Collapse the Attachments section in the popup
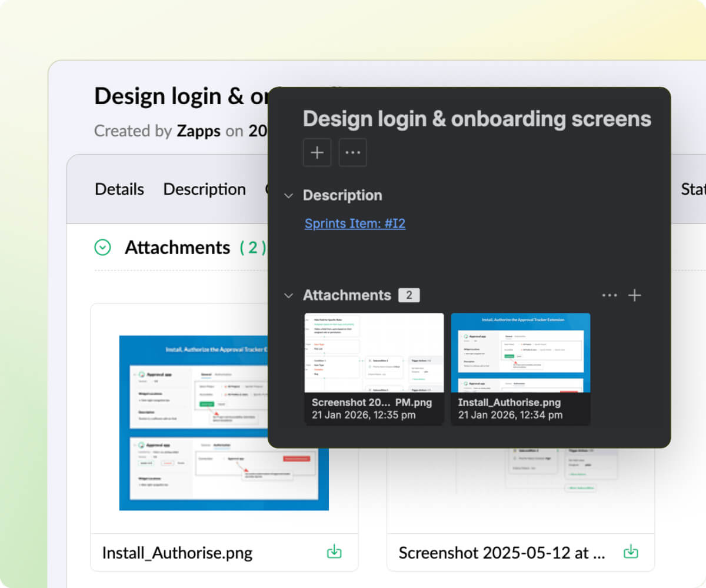The image size is (706, 588). (288, 295)
